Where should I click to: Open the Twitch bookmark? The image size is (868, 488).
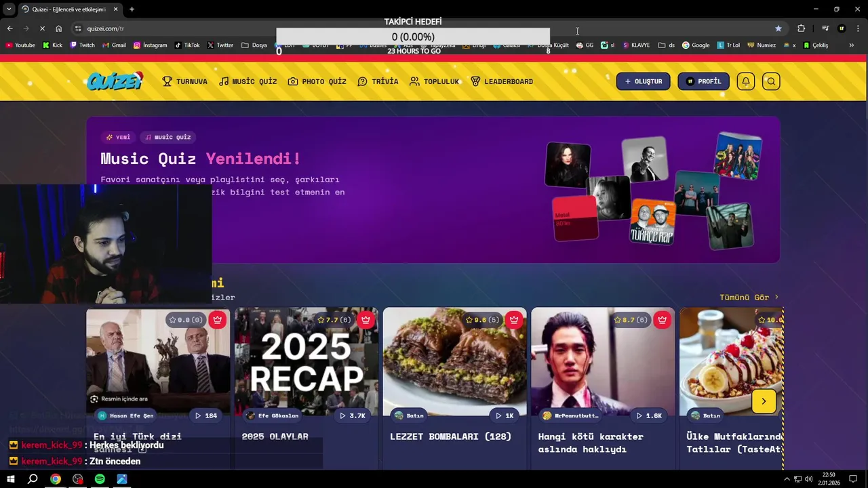tap(82, 45)
